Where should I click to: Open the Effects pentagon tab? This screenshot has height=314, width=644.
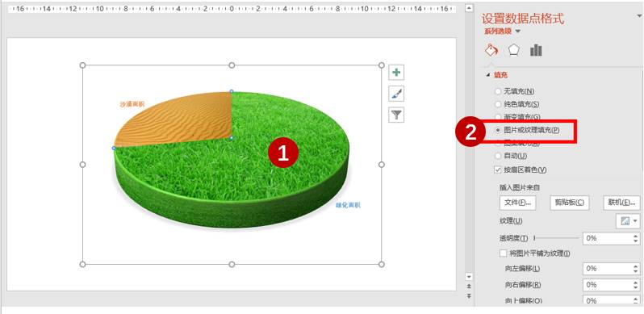(x=514, y=50)
